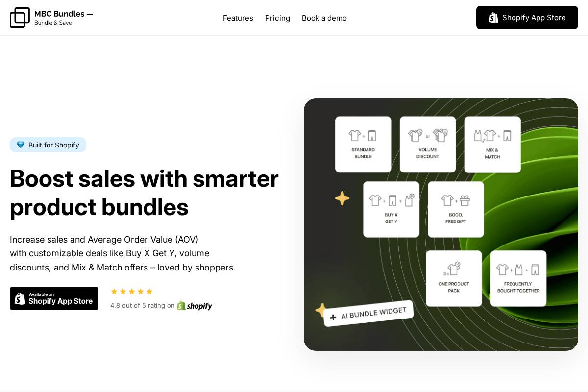This screenshot has height=392, width=588.
Task: Open the Shopify App Store button
Action: point(527,18)
